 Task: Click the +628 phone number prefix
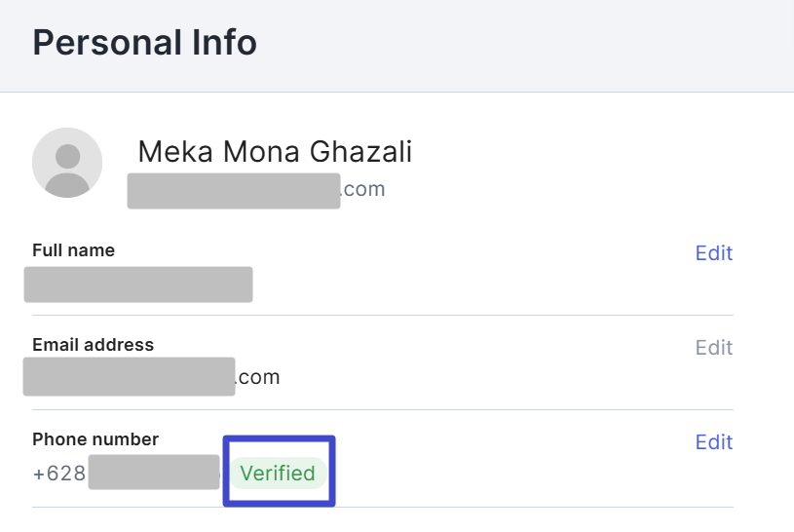pyautogui.click(x=59, y=474)
